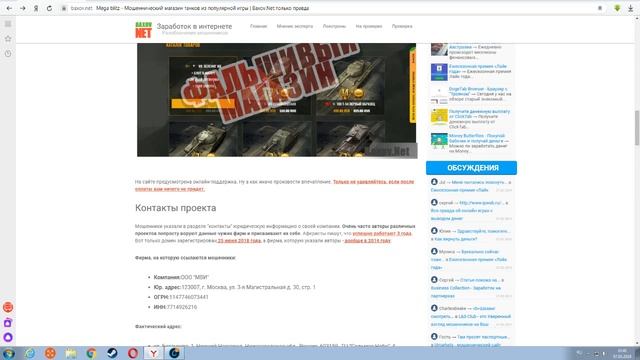
Task: Click the browser forward arrow
Action: tap(23, 8)
